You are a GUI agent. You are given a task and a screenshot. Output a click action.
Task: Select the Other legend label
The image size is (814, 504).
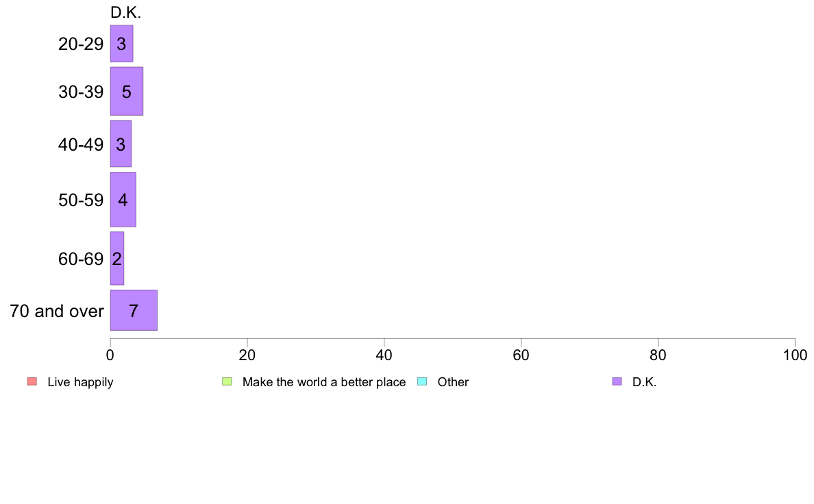click(x=453, y=382)
